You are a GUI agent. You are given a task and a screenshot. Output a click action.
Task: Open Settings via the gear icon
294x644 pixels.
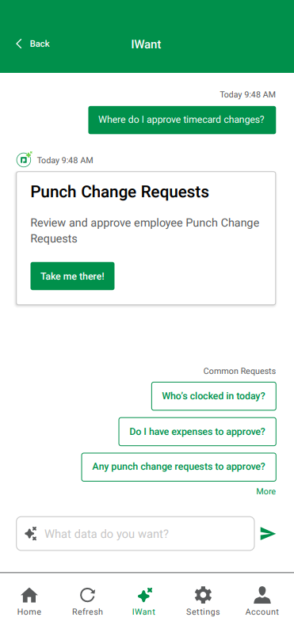203,595
